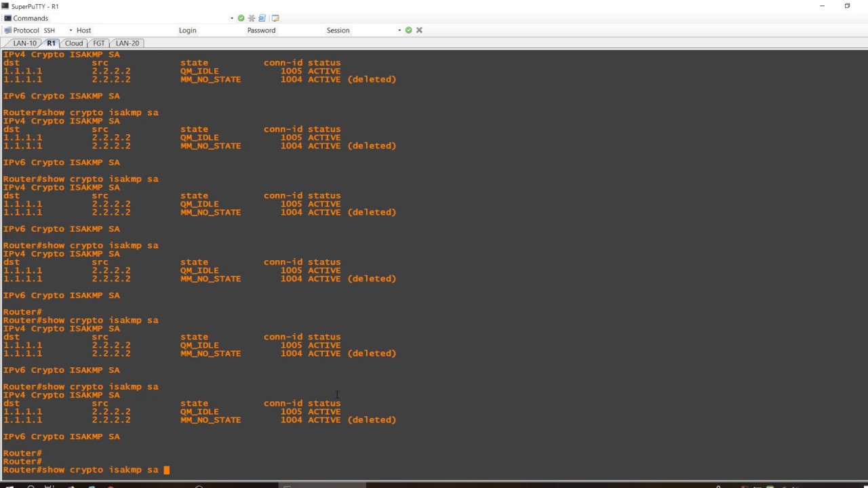The image size is (868, 488).
Task: Expand the Session dropdown list
Action: point(399,30)
